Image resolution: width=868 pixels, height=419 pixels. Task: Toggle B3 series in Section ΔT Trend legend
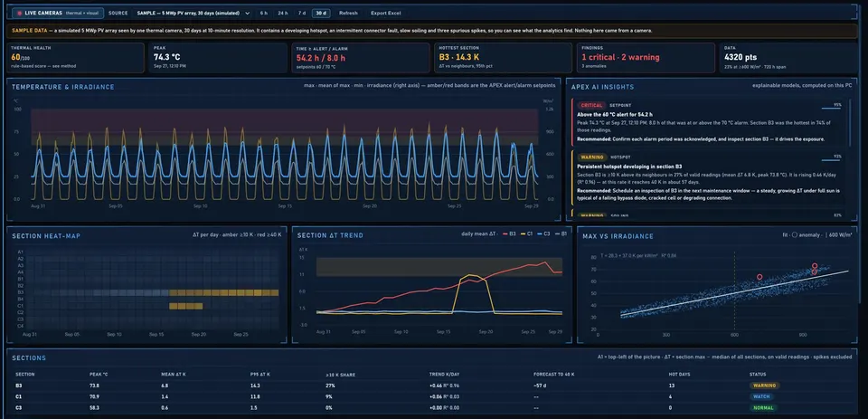point(509,235)
